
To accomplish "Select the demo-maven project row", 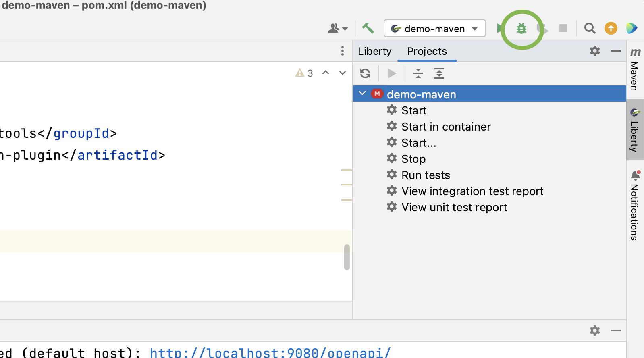I will click(490, 94).
